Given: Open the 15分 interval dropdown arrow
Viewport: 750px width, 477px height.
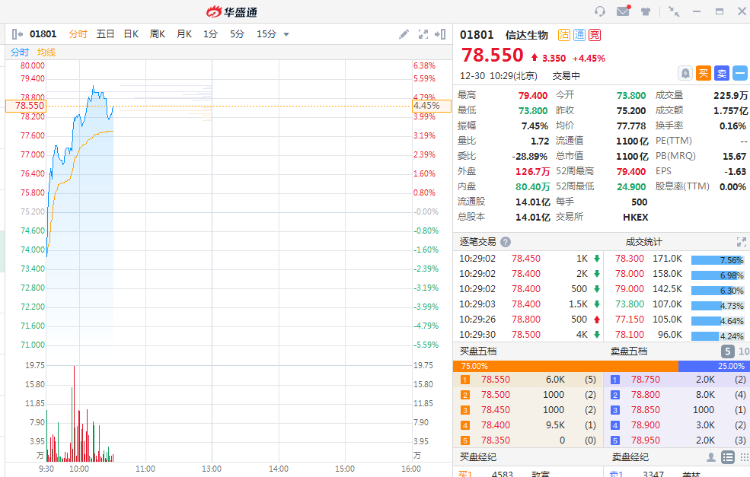Looking at the screenshot, I should tap(286, 34).
